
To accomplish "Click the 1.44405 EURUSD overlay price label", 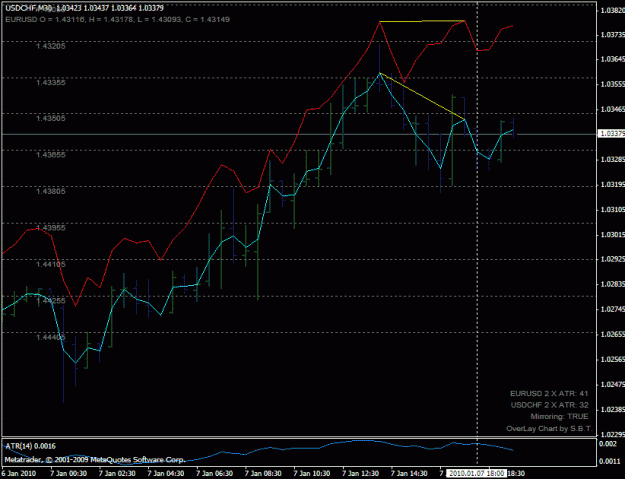I will (x=51, y=337).
